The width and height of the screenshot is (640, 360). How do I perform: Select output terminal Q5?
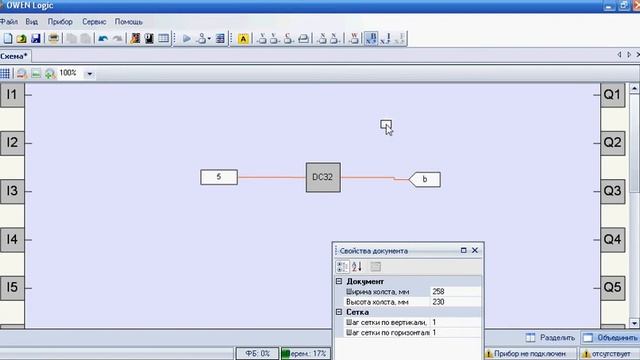[x=612, y=287]
